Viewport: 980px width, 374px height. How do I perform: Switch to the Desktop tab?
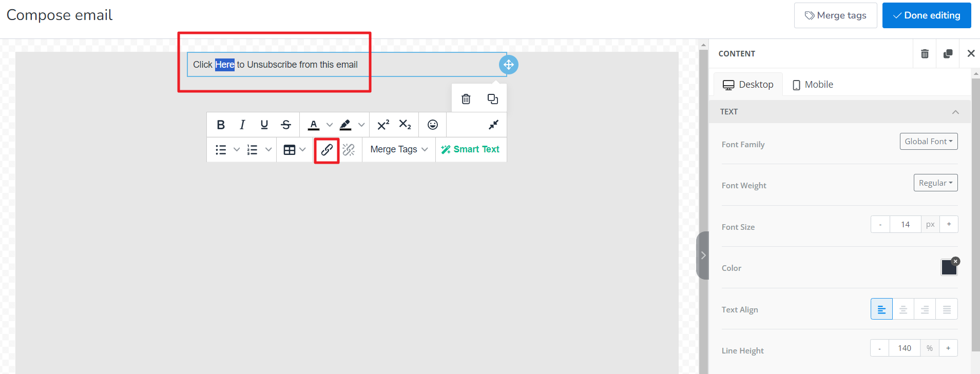point(748,85)
